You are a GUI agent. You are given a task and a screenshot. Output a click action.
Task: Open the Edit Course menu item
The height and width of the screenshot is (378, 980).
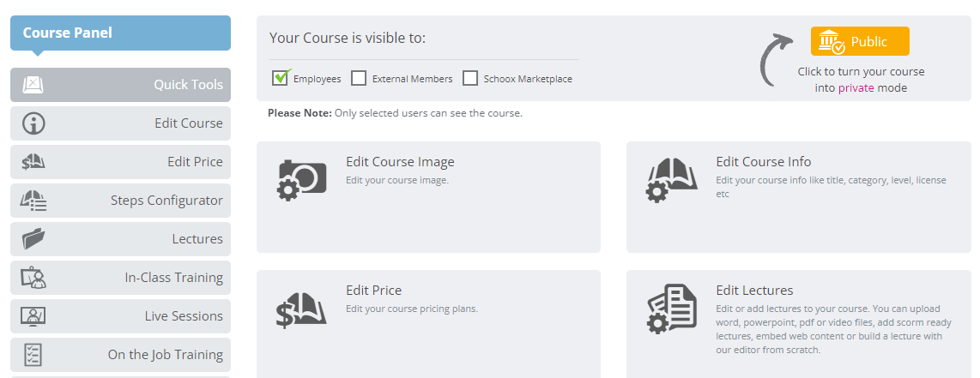point(121,123)
